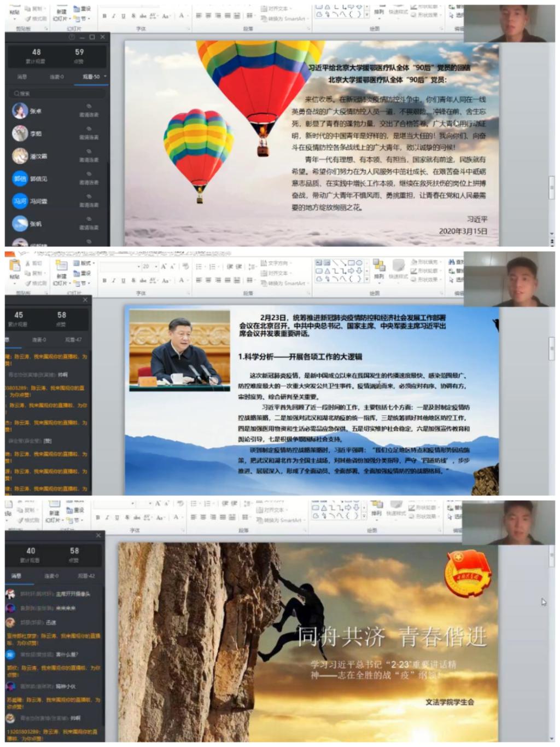Toggle Italic above the hot air balloon slide
Screen dimensions: 560x747
(x=114, y=16)
